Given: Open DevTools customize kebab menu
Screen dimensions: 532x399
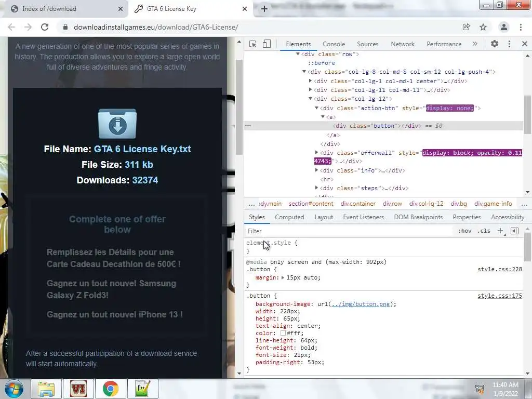Looking at the screenshot, I should [509, 44].
